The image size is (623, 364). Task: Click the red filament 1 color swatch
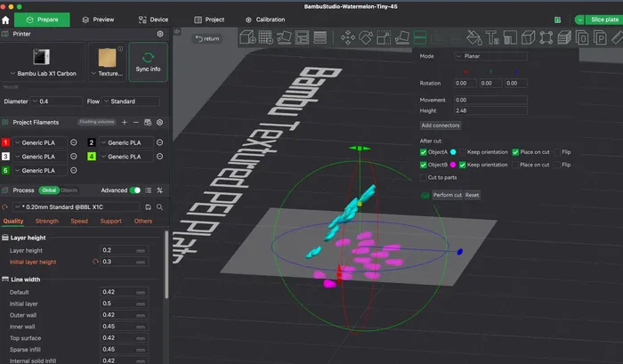tap(7, 142)
